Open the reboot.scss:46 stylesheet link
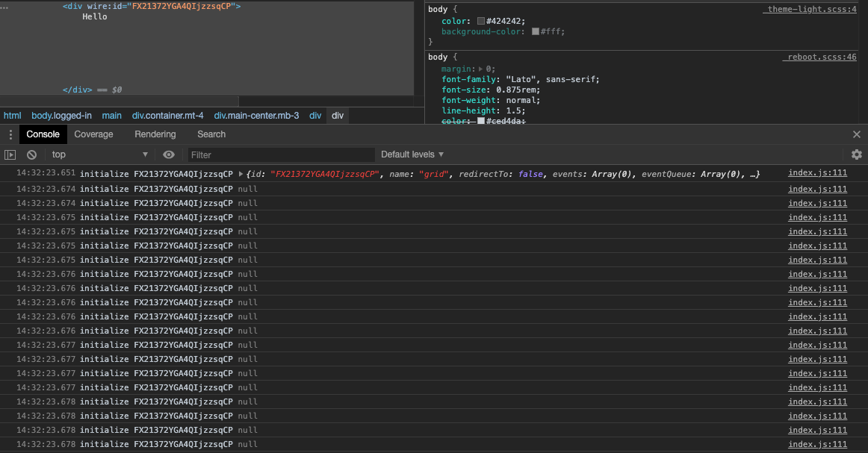This screenshot has width=868, height=453. tap(821, 57)
